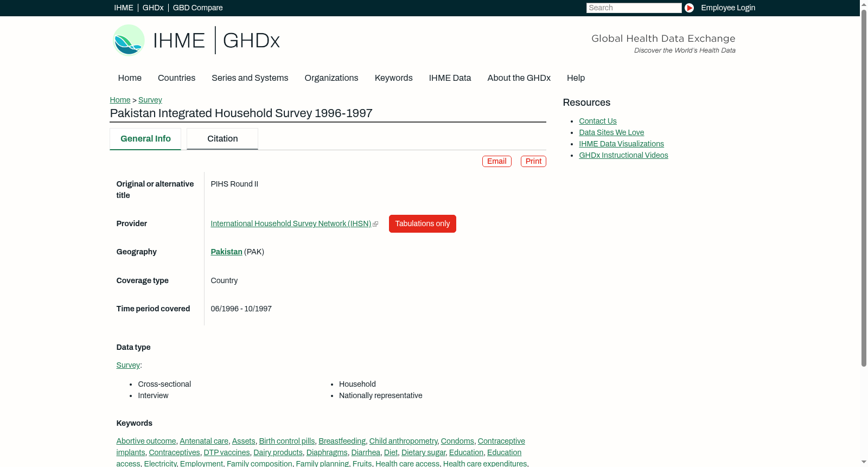Select the General Info tab
868x467 pixels.
coord(145,139)
